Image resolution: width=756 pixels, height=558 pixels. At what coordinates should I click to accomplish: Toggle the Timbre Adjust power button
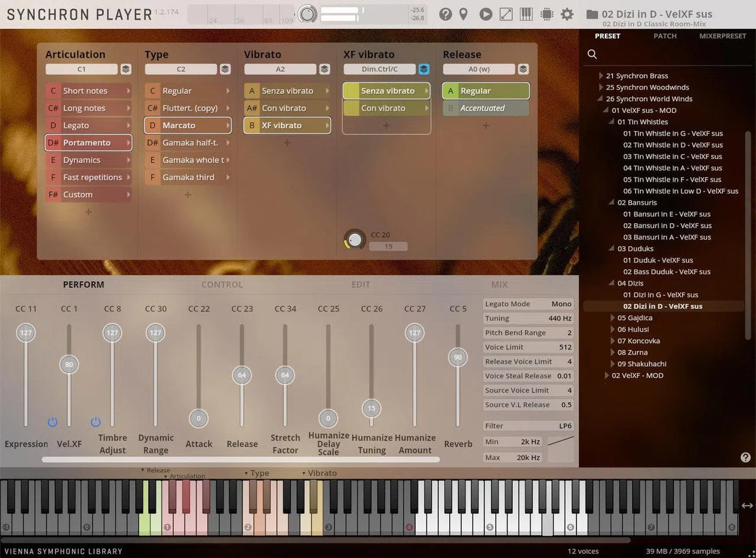(x=96, y=422)
